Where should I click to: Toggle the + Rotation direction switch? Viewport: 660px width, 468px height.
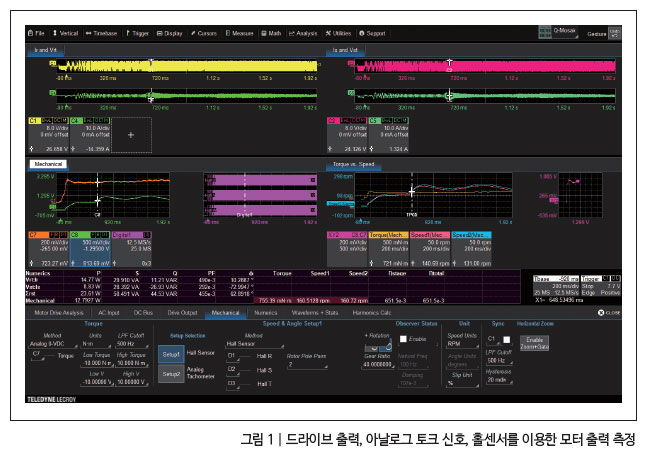pyautogui.click(x=378, y=347)
